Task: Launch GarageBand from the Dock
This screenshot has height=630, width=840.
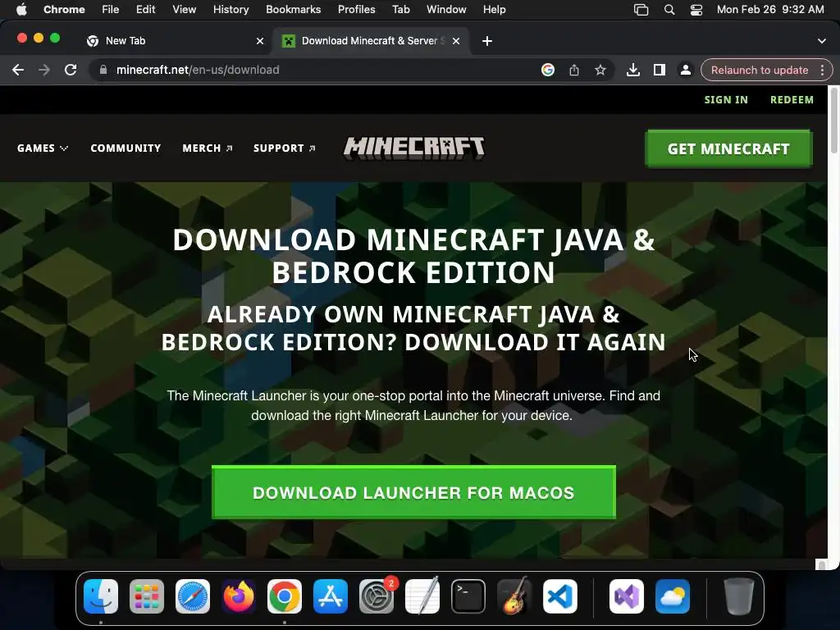Action: [x=514, y=596]
